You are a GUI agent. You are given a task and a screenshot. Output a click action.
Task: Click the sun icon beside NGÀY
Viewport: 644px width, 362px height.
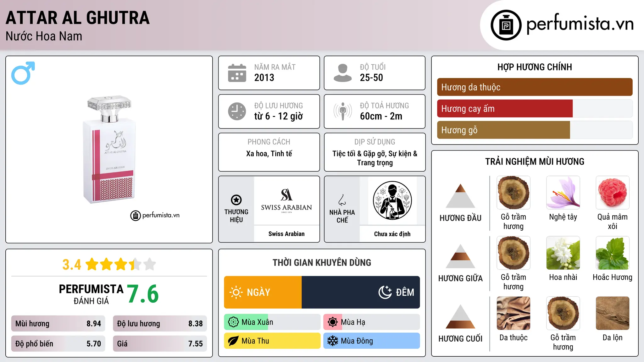click(x=236, y=292)
